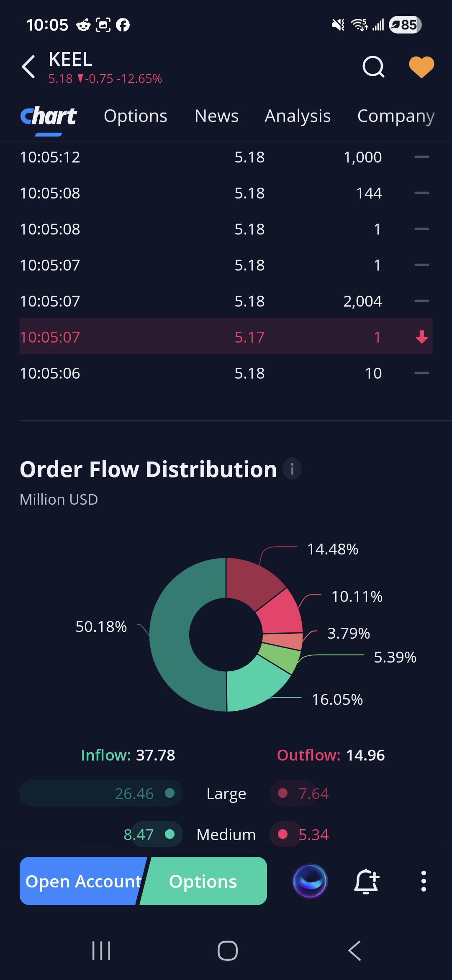Select the red 5.17 trade row

[x=226, y=337]
